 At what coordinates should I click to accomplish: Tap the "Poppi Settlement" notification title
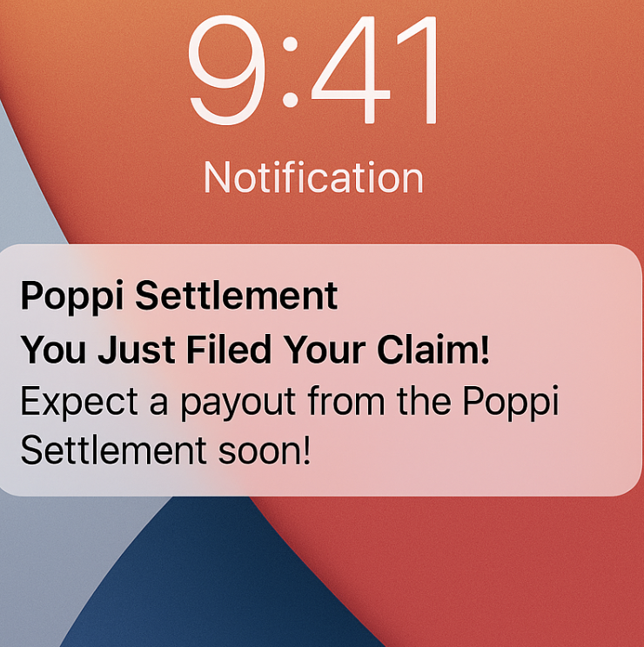[179, 297]
